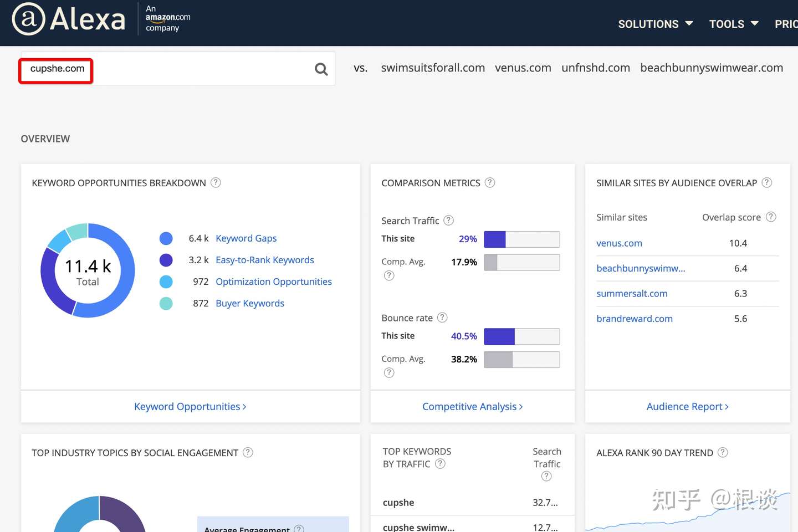Screen dimensions: 798x532
Task: Click Buyer Keywords teal color dot
Action: (166, 303)
